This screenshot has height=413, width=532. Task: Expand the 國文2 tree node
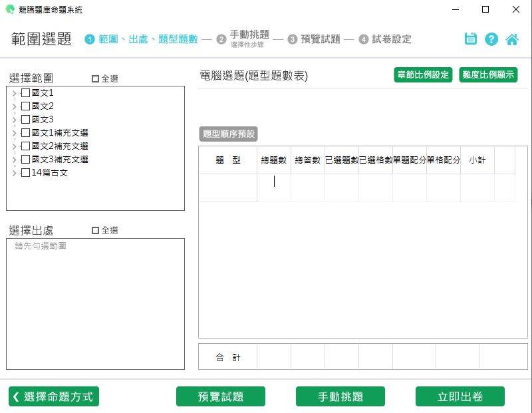tap(14, 106)
